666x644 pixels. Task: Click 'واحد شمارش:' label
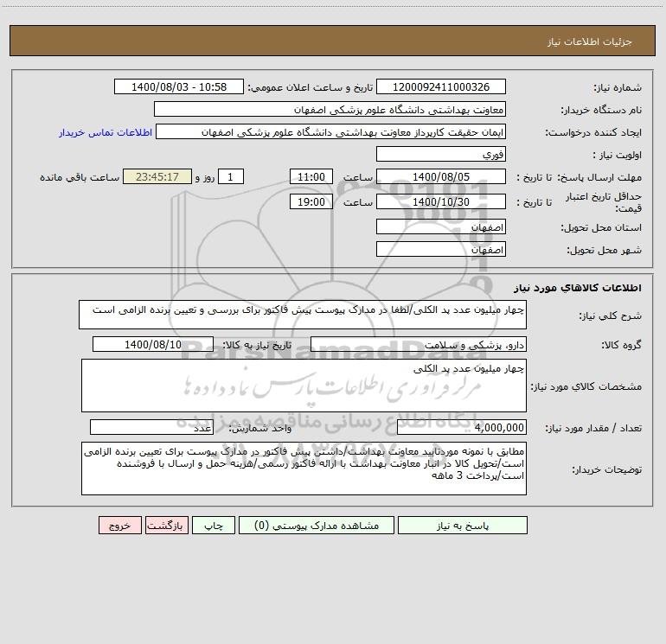(x=260, y=428)
